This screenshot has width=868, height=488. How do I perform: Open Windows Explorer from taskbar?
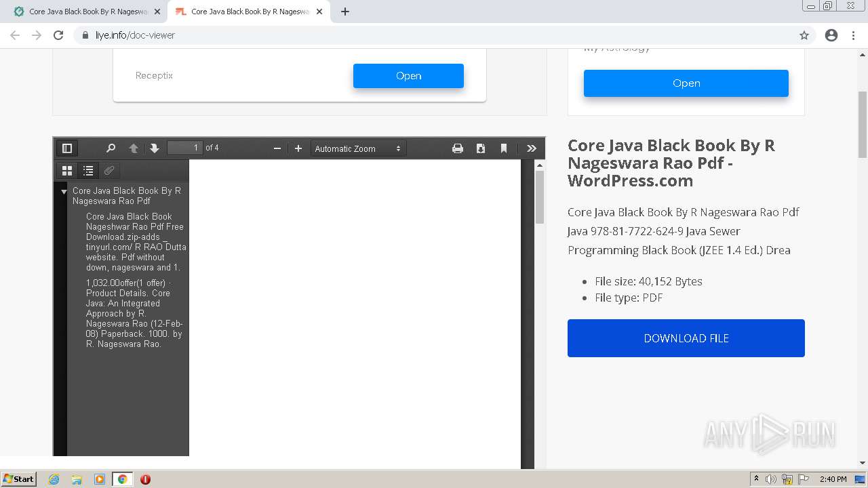(x=77, y=479)
